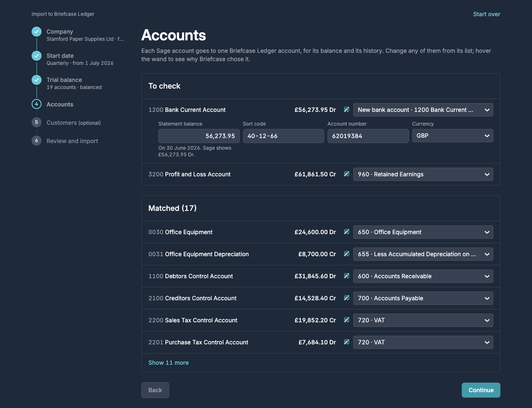Click step 4 circle for Accounts

coord(37,104)
